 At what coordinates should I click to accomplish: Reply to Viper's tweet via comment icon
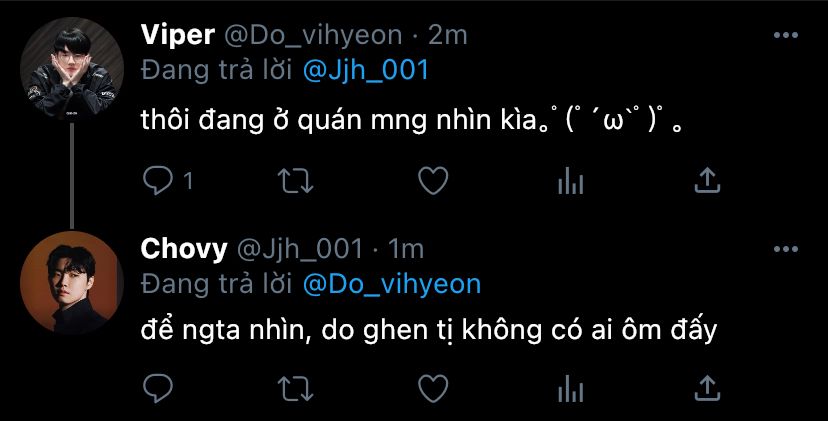(157, 181)
